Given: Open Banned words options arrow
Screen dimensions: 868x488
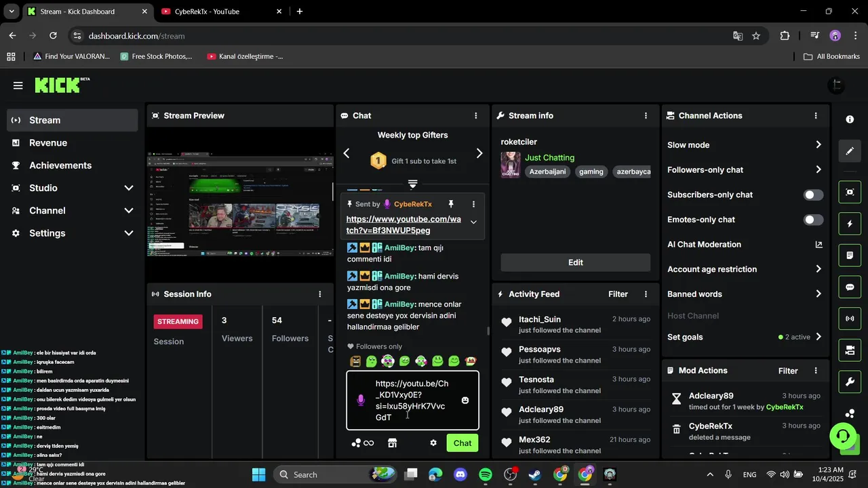Looking at the screenshot, I should pyautogui.click(x=818, y=294).
